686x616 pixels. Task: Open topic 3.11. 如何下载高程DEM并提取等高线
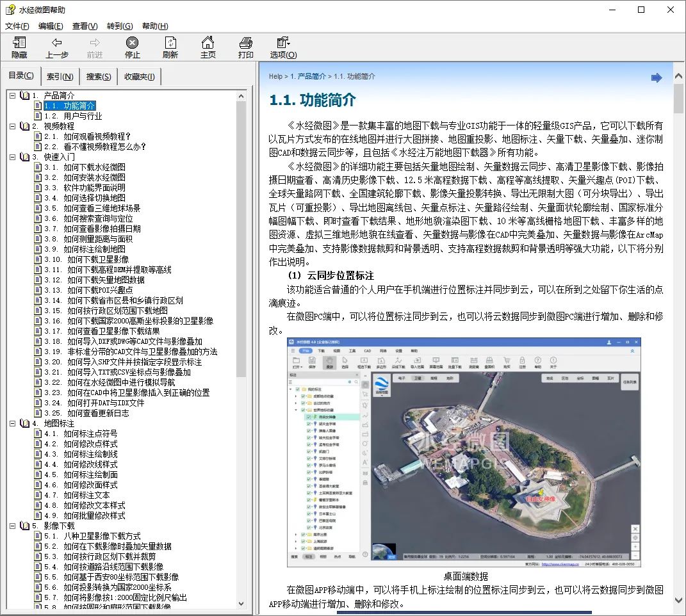pos(108,270)
